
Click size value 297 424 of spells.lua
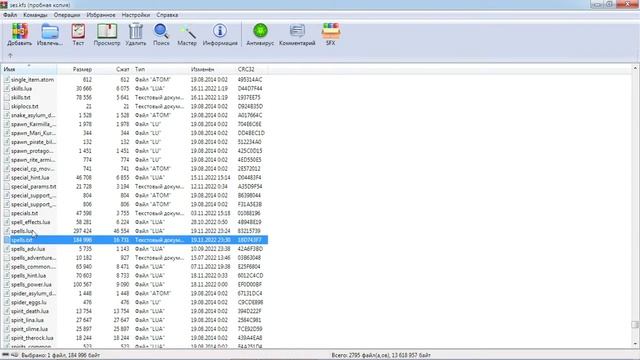(82, 231)
